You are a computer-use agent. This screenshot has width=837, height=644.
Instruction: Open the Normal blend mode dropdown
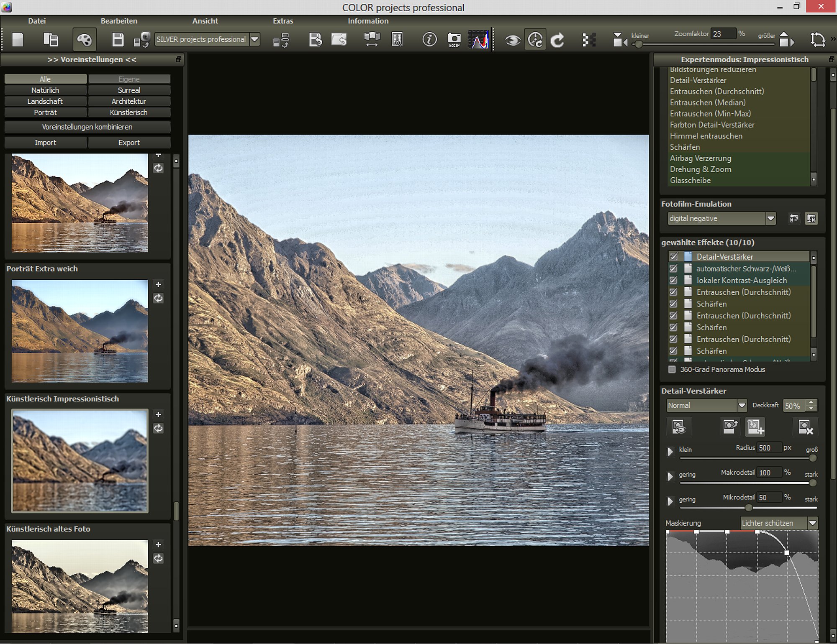coord(742,405)
